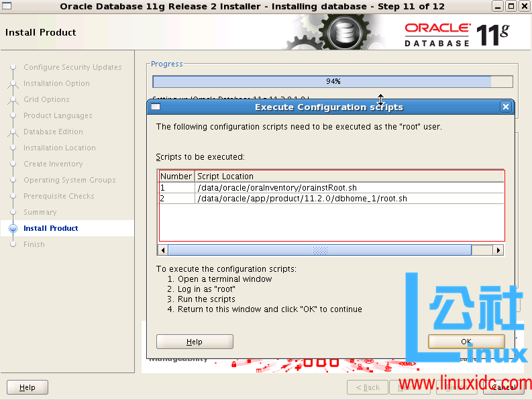The image size is (532, 400).
Task: Select Summary step in sidebar
Action: click(40, 212)
